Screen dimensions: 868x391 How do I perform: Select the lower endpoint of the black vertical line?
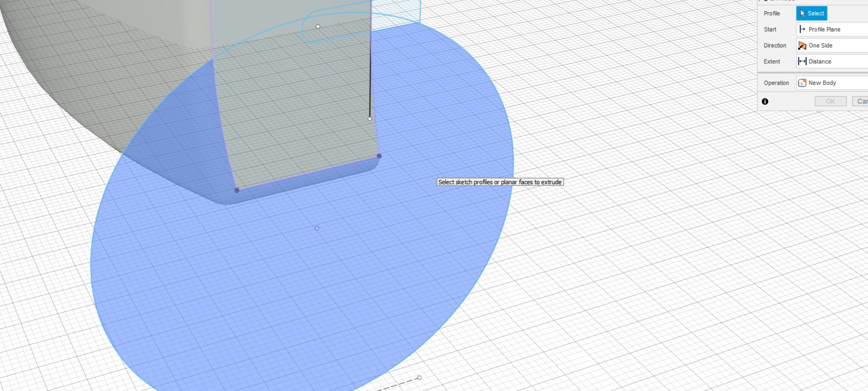[370, 118]
